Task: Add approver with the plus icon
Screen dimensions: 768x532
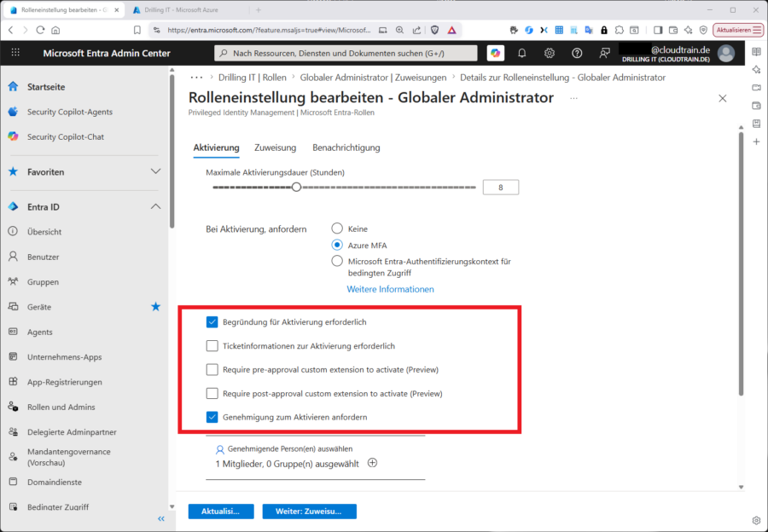Action: pyautogui.click(x=372, y=462)
